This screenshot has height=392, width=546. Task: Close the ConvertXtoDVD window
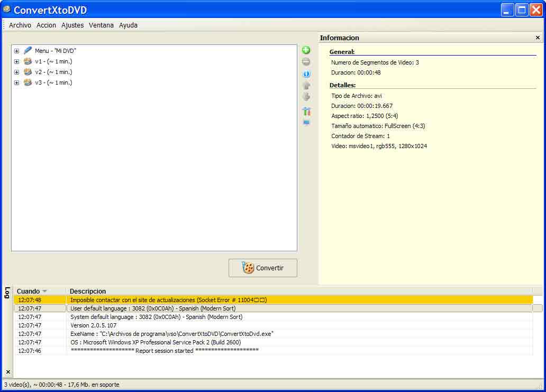click(536, 10)
